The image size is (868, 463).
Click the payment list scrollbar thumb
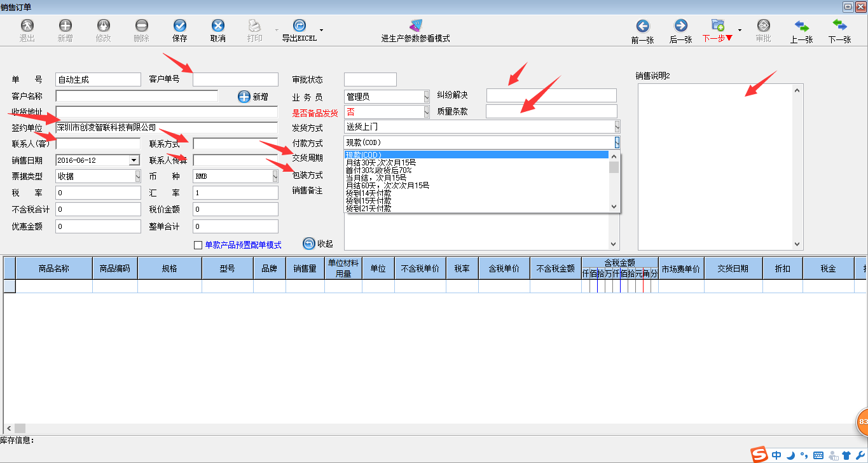(614, 167)
